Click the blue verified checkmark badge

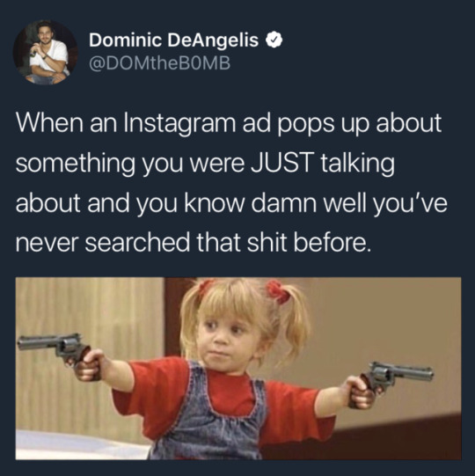click(x=274, y=40)
